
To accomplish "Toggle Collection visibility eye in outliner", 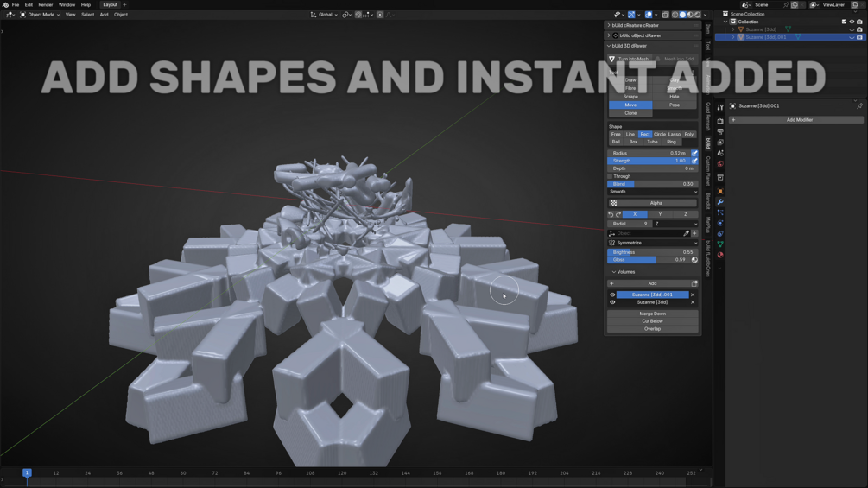I will [852, 22].
